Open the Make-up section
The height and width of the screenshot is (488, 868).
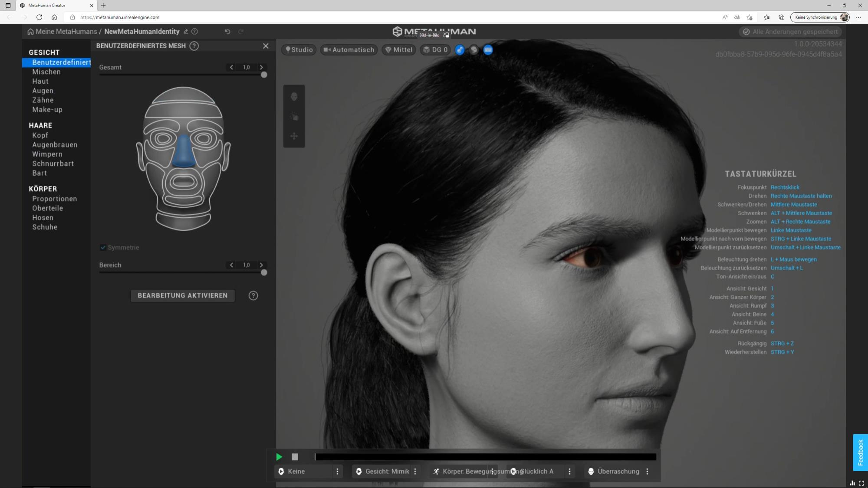(47, 110)
